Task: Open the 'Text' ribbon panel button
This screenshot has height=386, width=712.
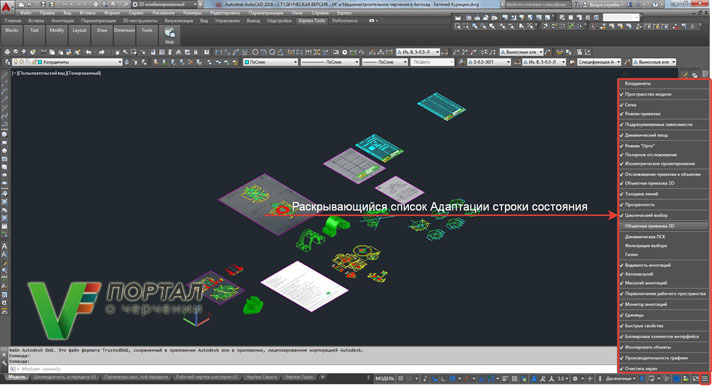Action: click(x=34, y=35)
